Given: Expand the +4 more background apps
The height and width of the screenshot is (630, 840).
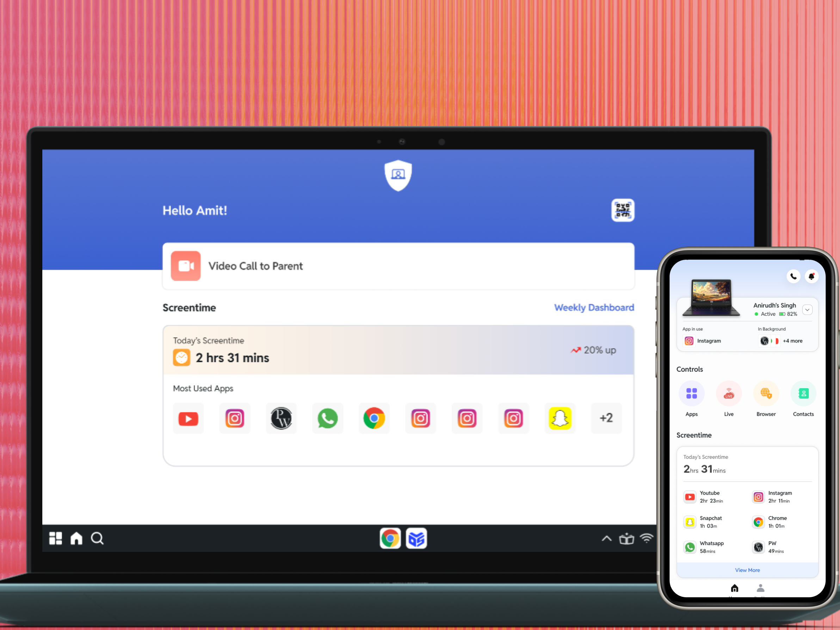Looking at the screenshot, I should pos(792,341).
